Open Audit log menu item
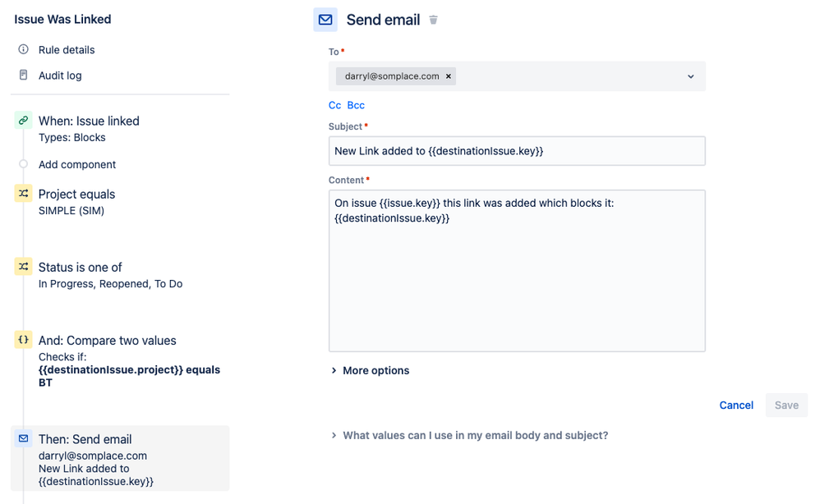The width and height of the screenshot is (820, 504). pos(60,76)
